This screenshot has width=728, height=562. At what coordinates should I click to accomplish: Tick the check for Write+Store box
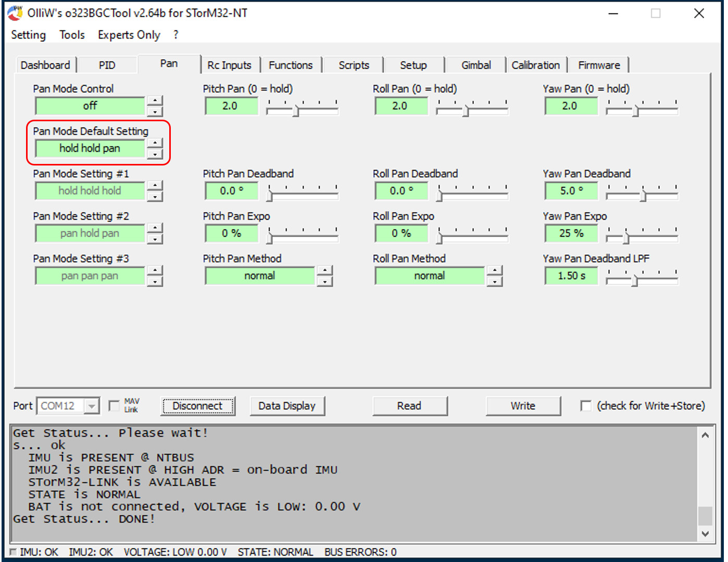pyautogui.click(x=586, y=405)
